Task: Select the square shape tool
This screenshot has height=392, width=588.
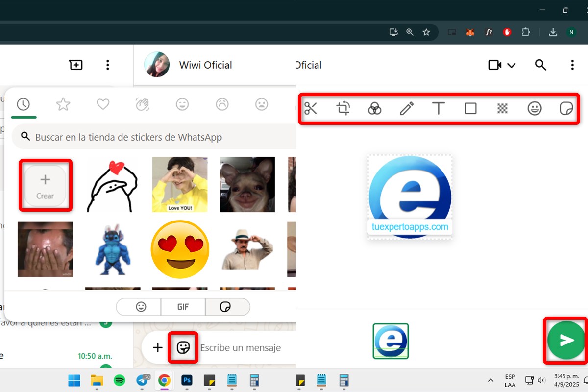Action: tap(470, 108)
